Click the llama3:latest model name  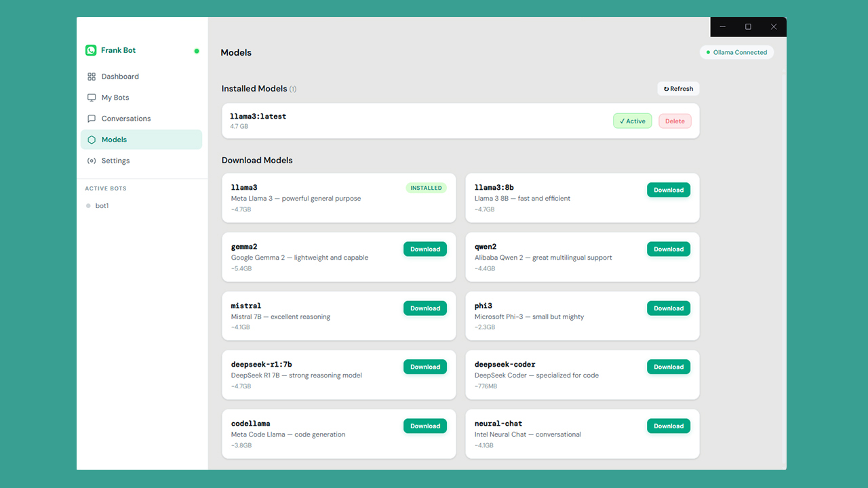tap(258, 117)
